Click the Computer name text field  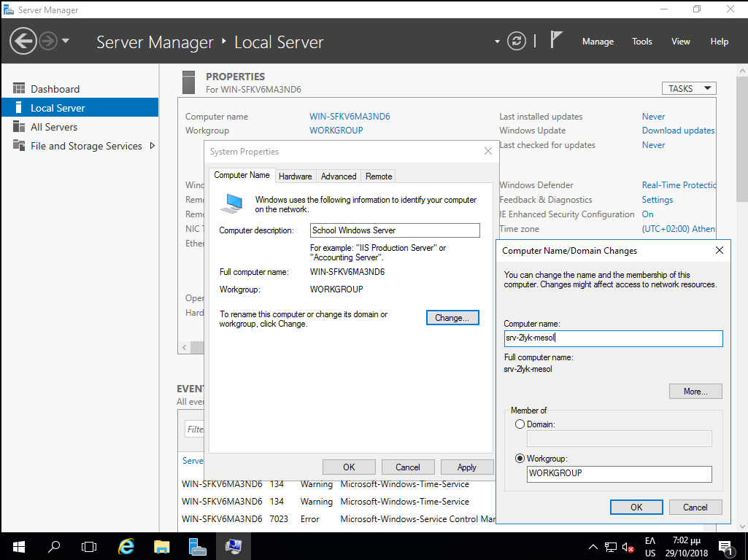pyautogui.click(x=612, y=338)
